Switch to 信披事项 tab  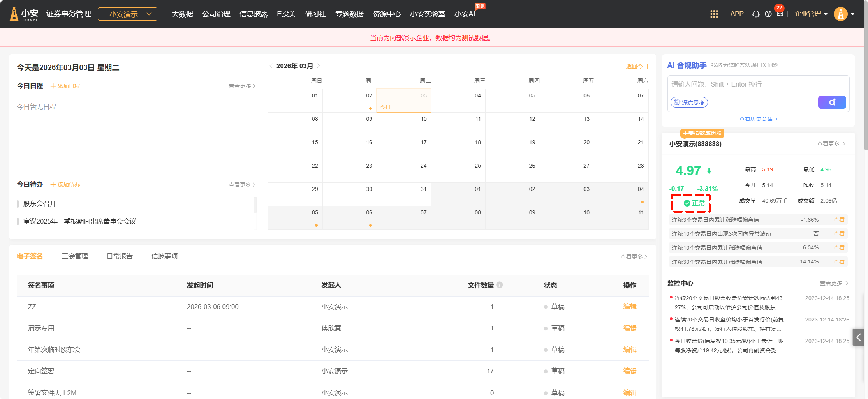coord(164,256)
